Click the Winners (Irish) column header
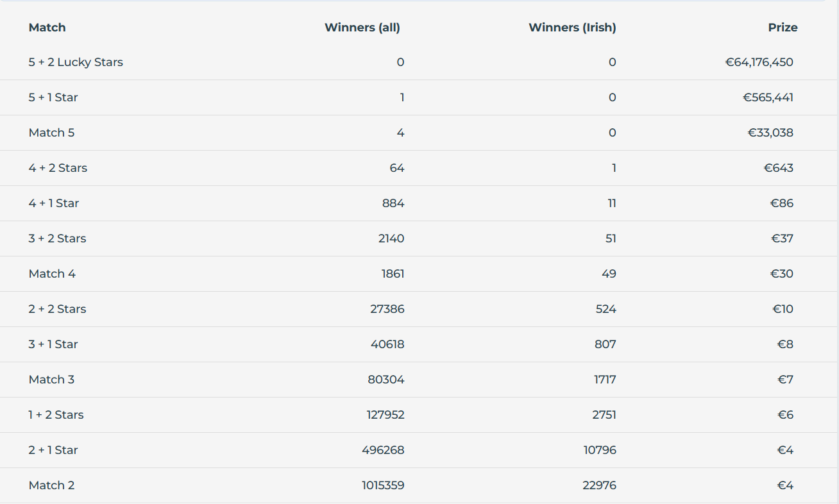 pyautogui.click(x=572, y=28)
